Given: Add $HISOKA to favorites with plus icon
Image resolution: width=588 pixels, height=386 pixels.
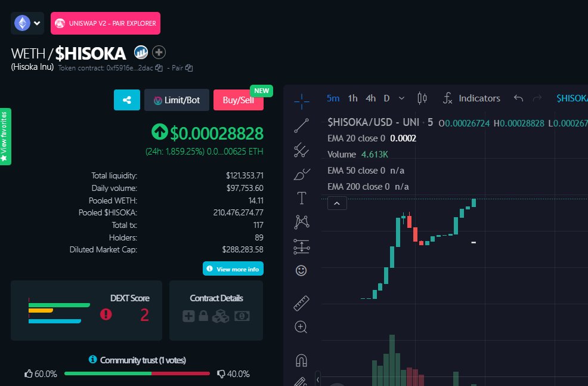Looking at the screenshot, I should tap(159, 53).
